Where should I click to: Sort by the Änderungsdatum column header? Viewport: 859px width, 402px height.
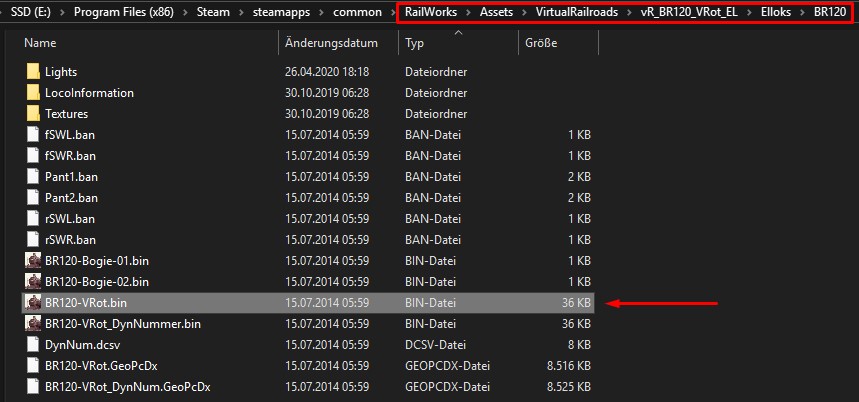(x=331, y=43)
